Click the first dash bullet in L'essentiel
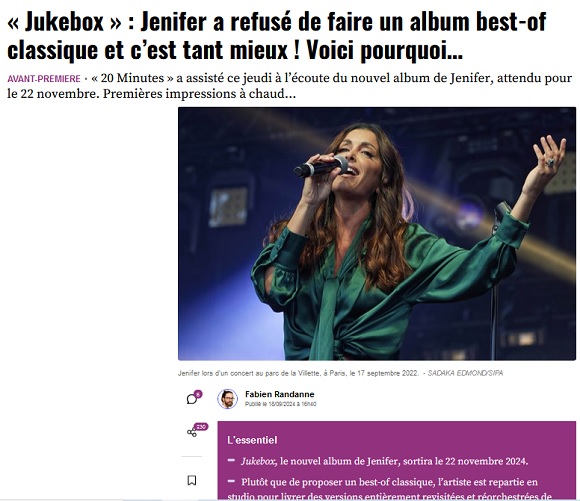The image size is (580, 501). [x=231, y=460]
